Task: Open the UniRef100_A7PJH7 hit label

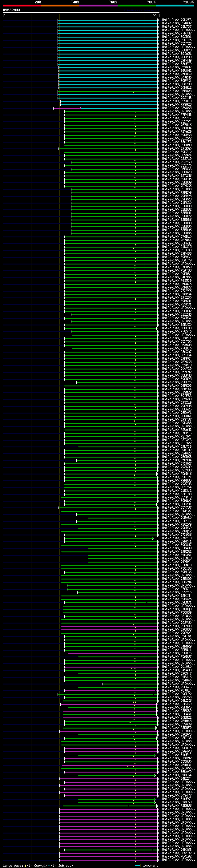Action: [177, 33]
